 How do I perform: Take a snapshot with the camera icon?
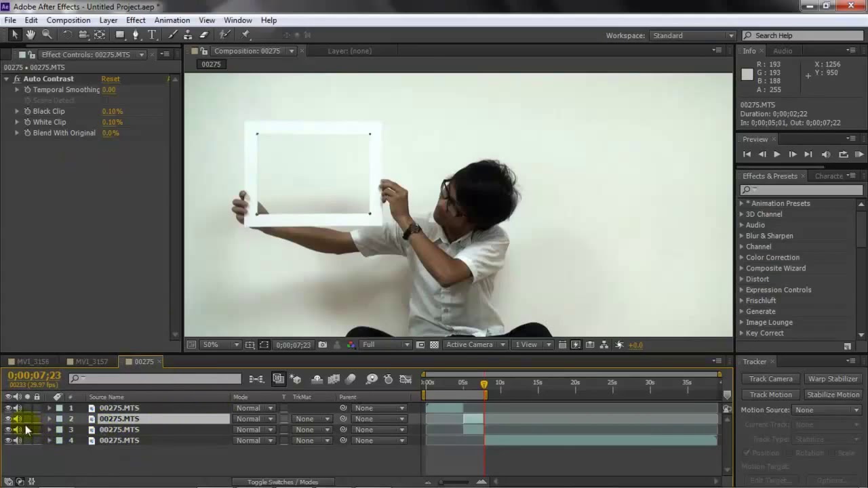coord(323,345)
